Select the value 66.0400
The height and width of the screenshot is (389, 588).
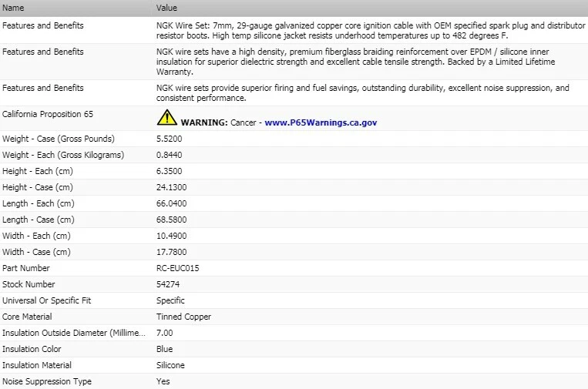pyautogui.click(x=171, y=203)
